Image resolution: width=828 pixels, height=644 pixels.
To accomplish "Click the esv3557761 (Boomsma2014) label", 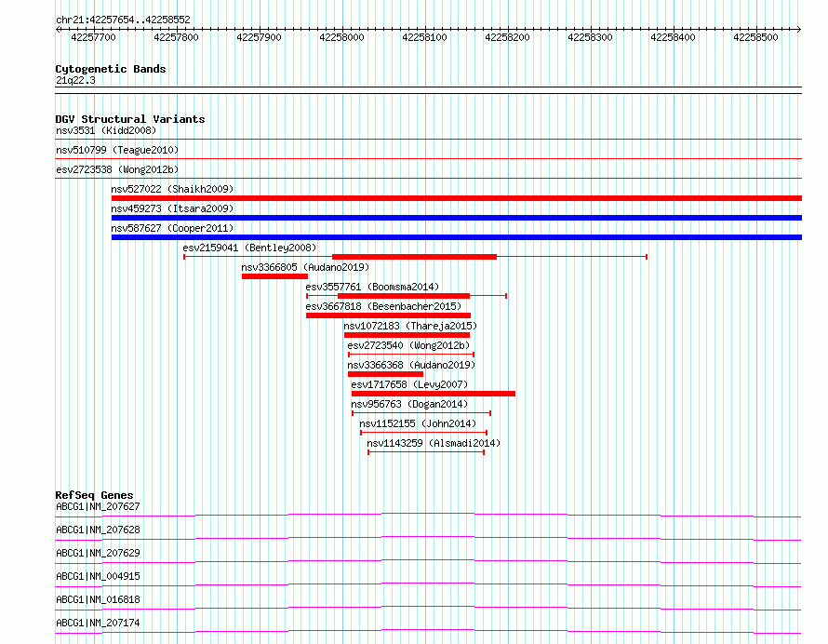I will coord(372,287).
